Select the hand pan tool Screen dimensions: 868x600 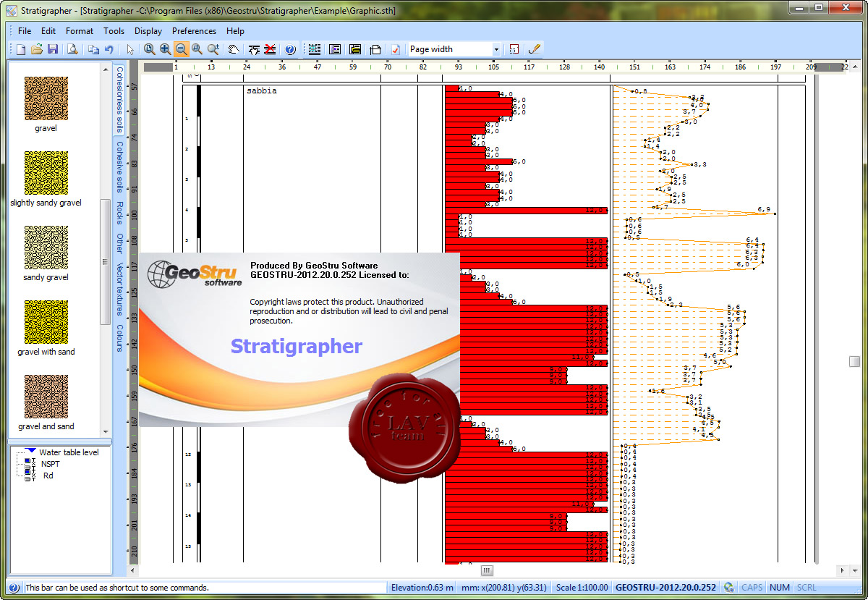[234, 49]
